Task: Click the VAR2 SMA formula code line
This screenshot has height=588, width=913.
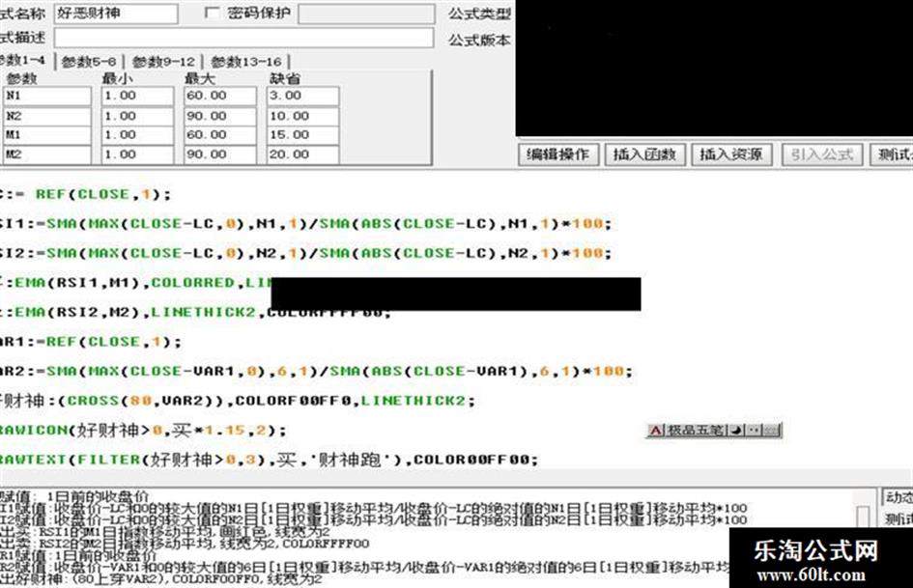Action: tap(316, 372)
